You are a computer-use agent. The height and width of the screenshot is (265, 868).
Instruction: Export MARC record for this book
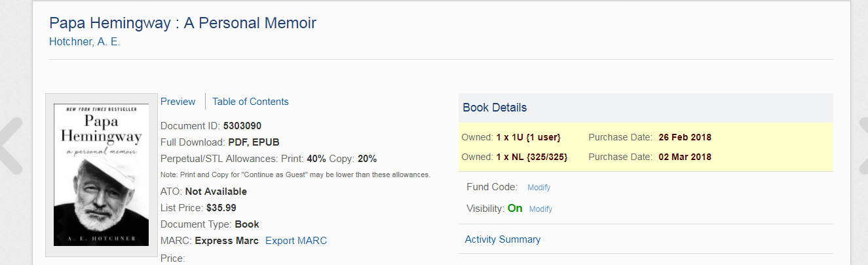point(296,241)
